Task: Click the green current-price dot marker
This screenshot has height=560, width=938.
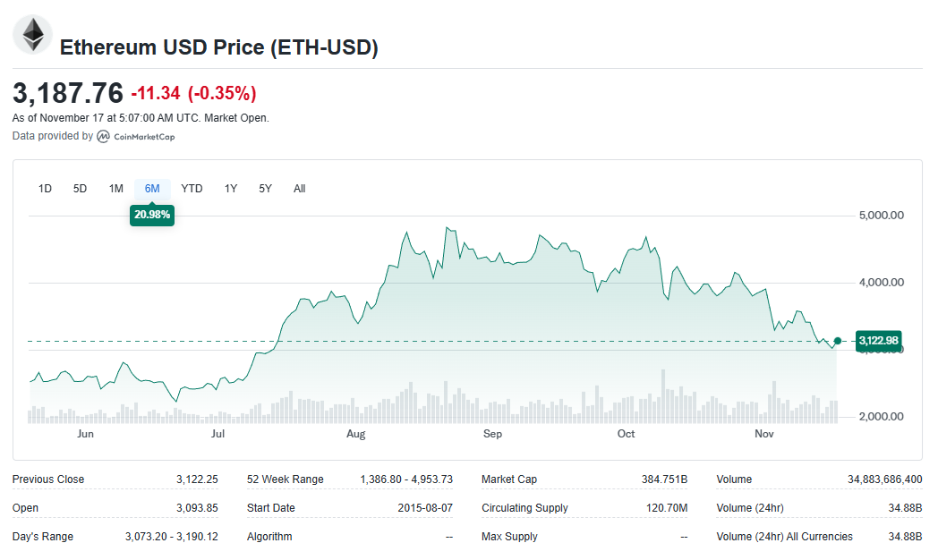Action: click(838, 341)
